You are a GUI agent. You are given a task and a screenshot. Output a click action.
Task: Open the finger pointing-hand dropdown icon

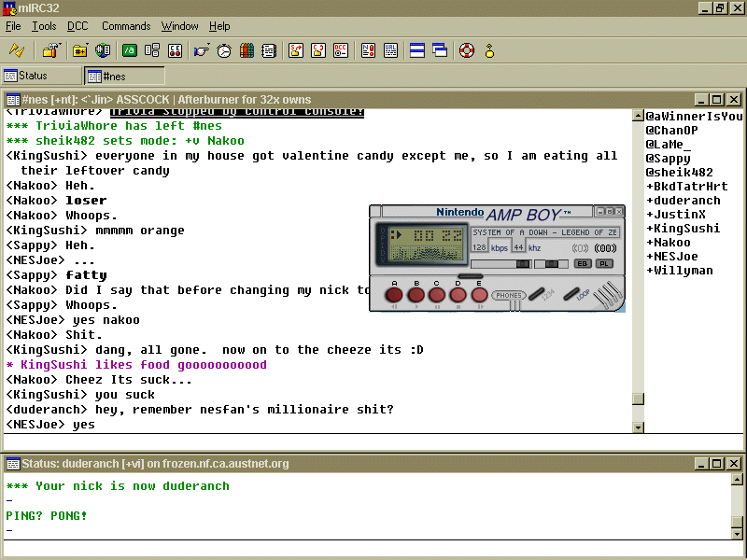201,50
